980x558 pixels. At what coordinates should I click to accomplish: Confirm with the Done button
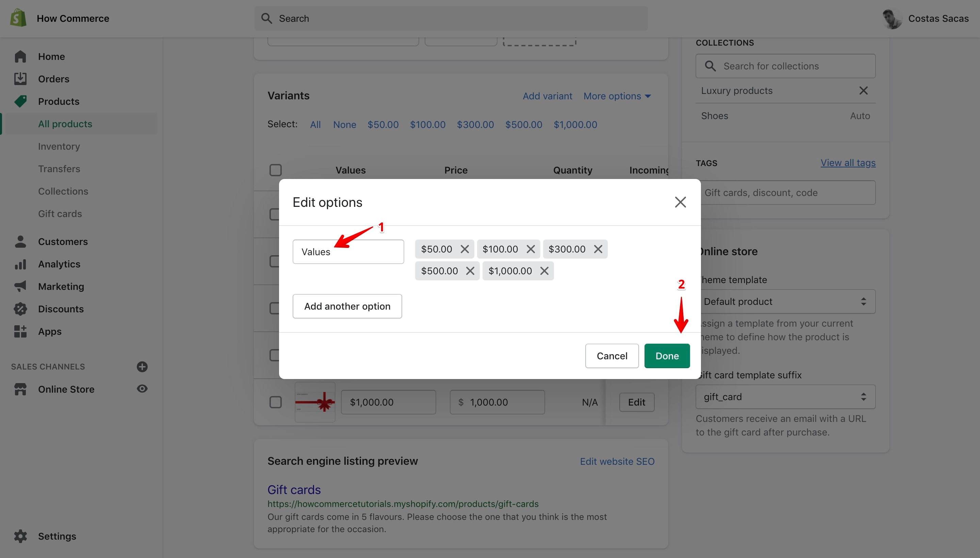(x=667, y=356)
